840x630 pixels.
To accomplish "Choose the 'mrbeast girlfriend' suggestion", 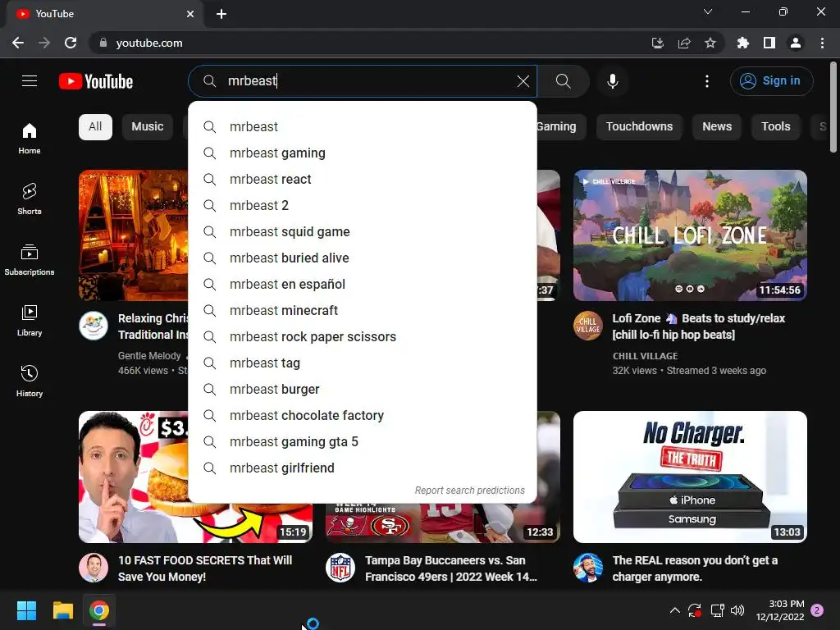I will pos(363,468).
